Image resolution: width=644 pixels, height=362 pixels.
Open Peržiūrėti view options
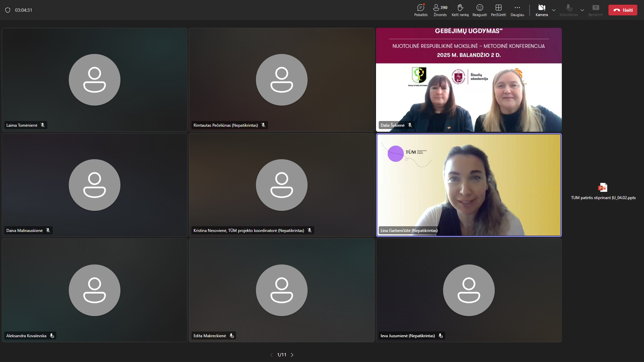[x=498, y=10]
